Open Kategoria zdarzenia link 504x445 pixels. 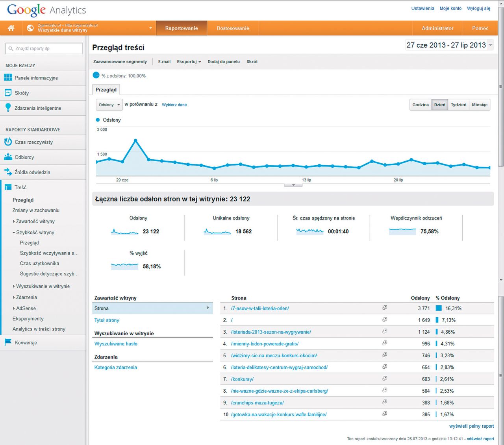coord(116,367)
